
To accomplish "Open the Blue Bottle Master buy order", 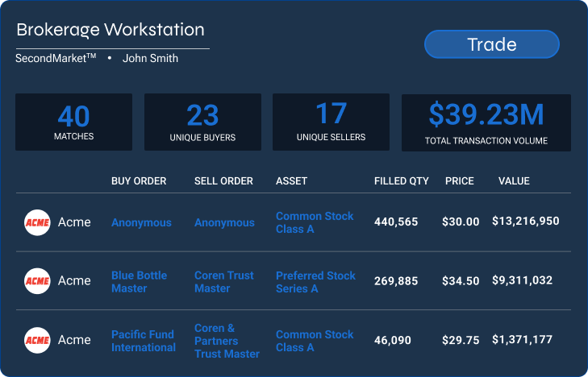I will pos(139,281).
